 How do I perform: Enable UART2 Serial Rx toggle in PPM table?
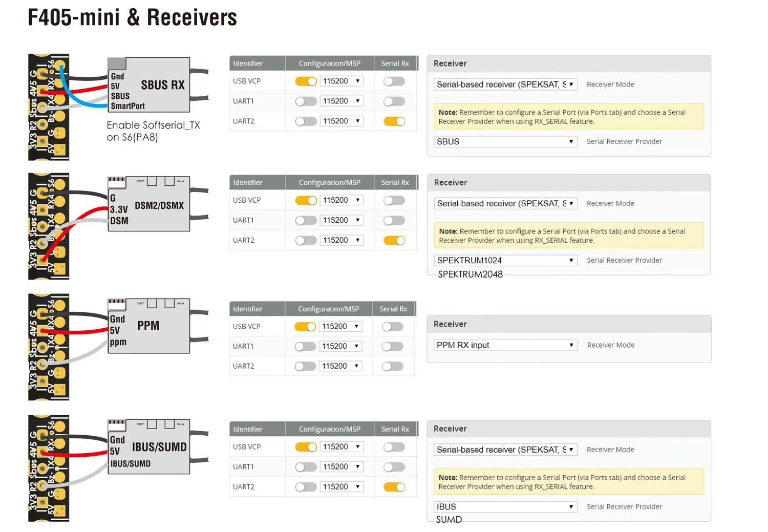point(393,366)
